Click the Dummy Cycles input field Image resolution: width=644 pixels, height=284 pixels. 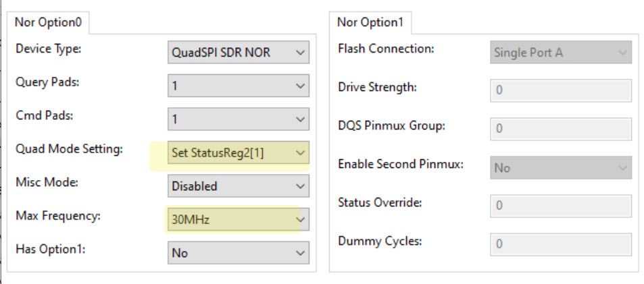point(561,244)
